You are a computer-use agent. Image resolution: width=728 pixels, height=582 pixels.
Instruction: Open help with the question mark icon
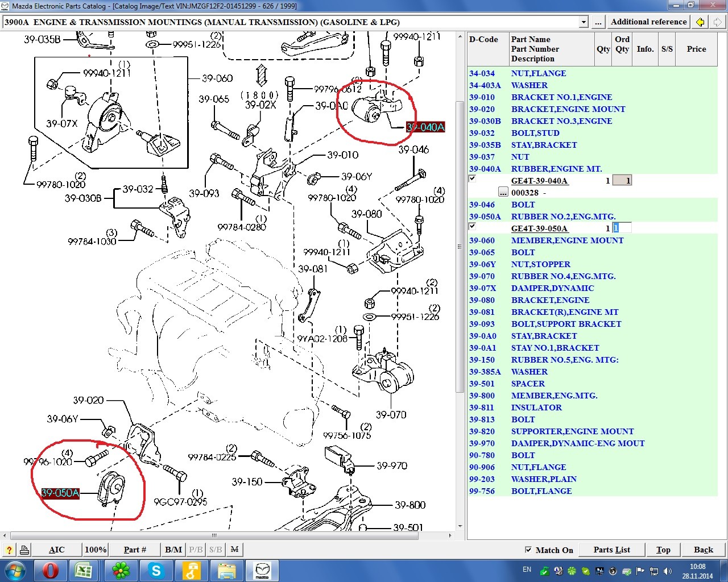tap(9, 550)
